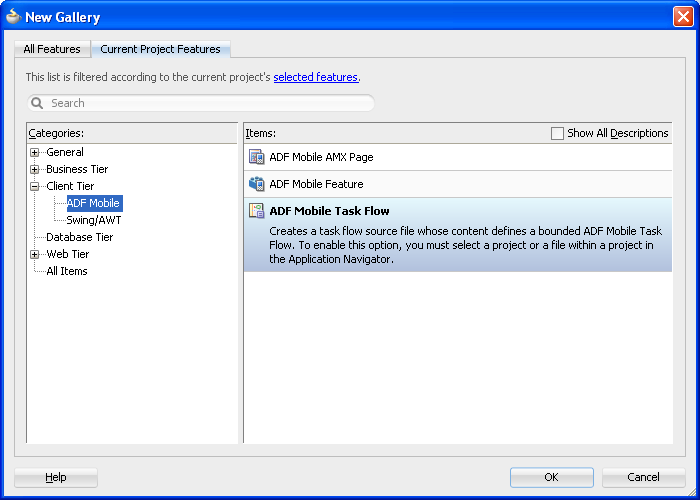
Task: Expand the General category
Action: [34, 152]
